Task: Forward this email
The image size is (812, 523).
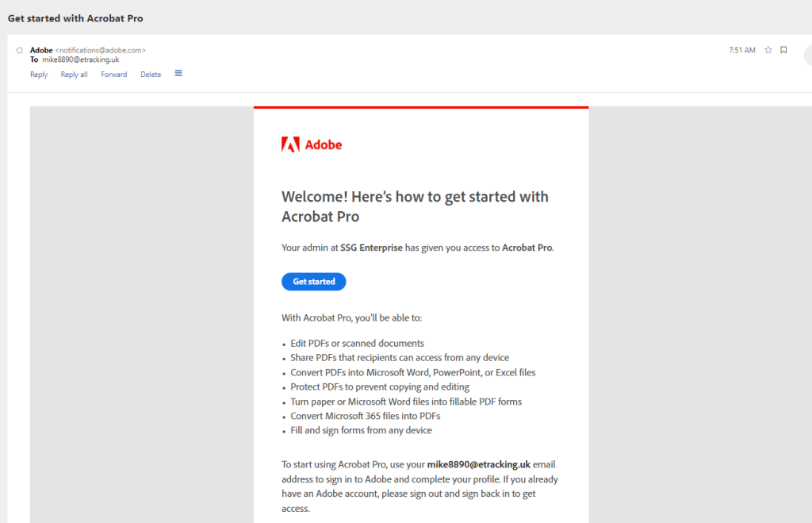Action: [x=114, y=75]
